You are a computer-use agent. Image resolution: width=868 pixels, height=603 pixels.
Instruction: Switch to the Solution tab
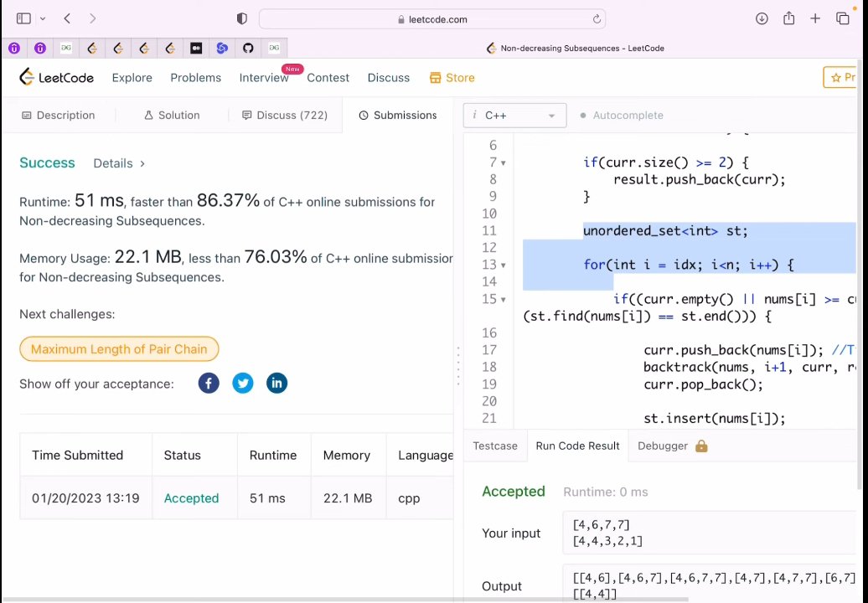click(x=172, y=115)
